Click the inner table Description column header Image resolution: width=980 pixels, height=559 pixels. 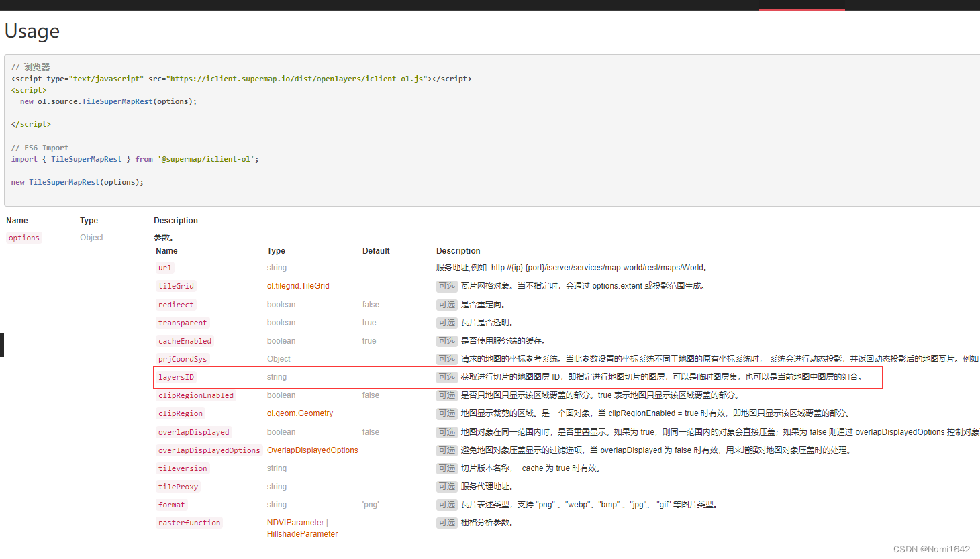(x=458, y=251)
